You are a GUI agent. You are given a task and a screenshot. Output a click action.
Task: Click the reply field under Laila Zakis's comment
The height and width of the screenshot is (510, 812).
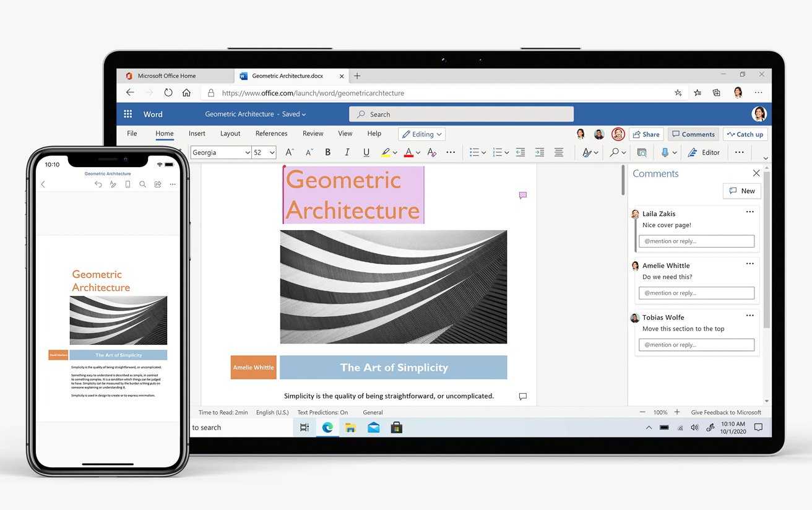tap(696, 241)
